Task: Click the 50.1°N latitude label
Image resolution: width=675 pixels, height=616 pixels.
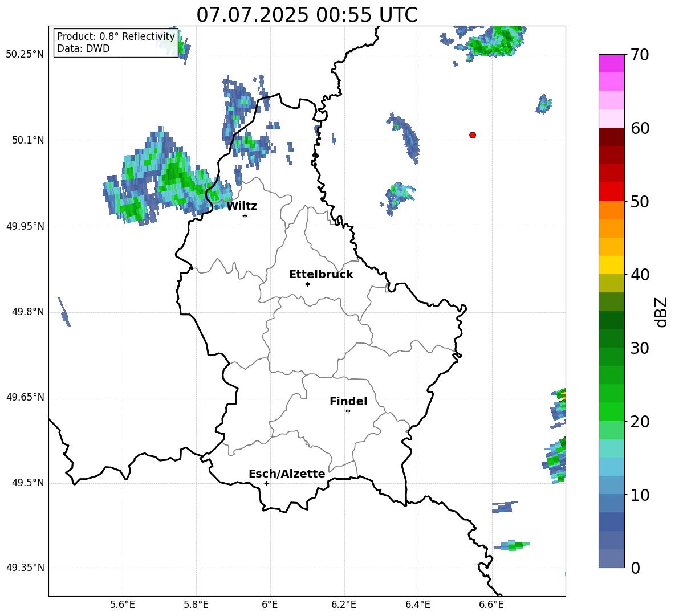Action: click(x=28, y=140)
